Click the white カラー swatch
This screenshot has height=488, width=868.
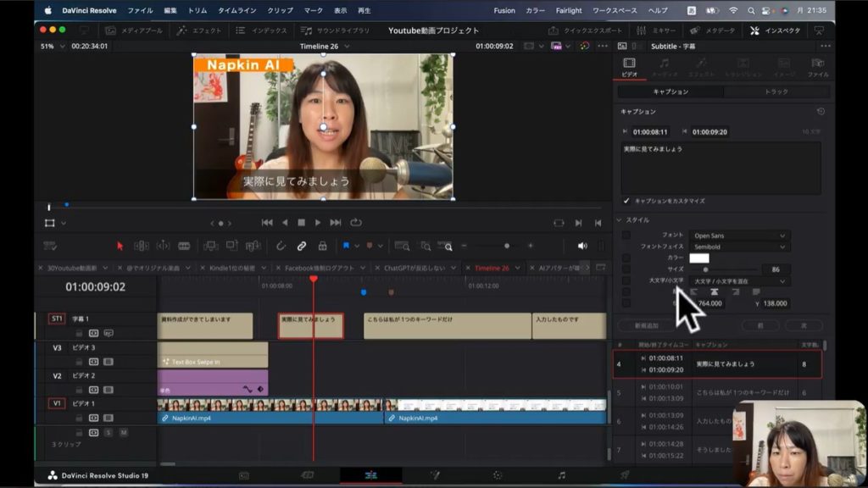(x=698, y=258)
